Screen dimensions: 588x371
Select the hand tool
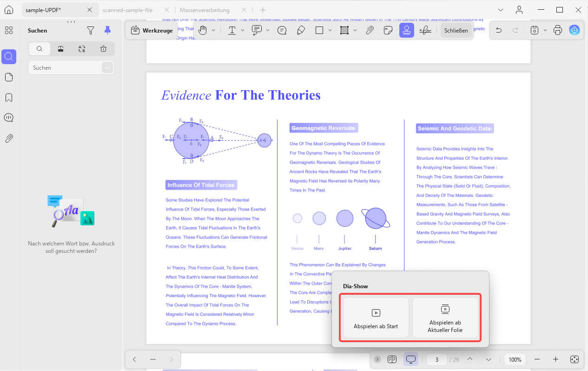[202, 30]
